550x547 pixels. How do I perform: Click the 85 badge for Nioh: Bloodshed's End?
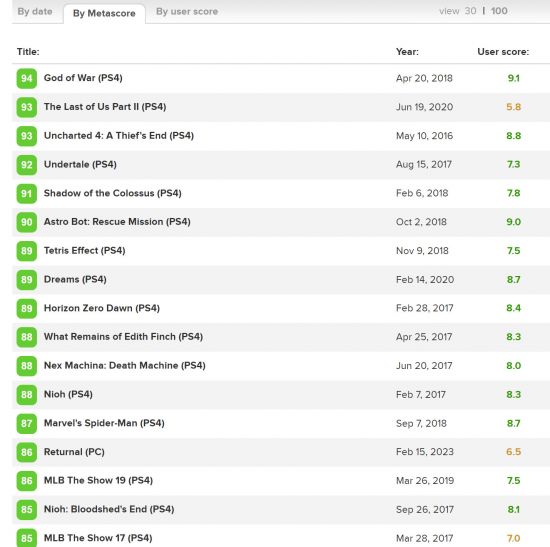pyautogui.click(x=27, y=510)
